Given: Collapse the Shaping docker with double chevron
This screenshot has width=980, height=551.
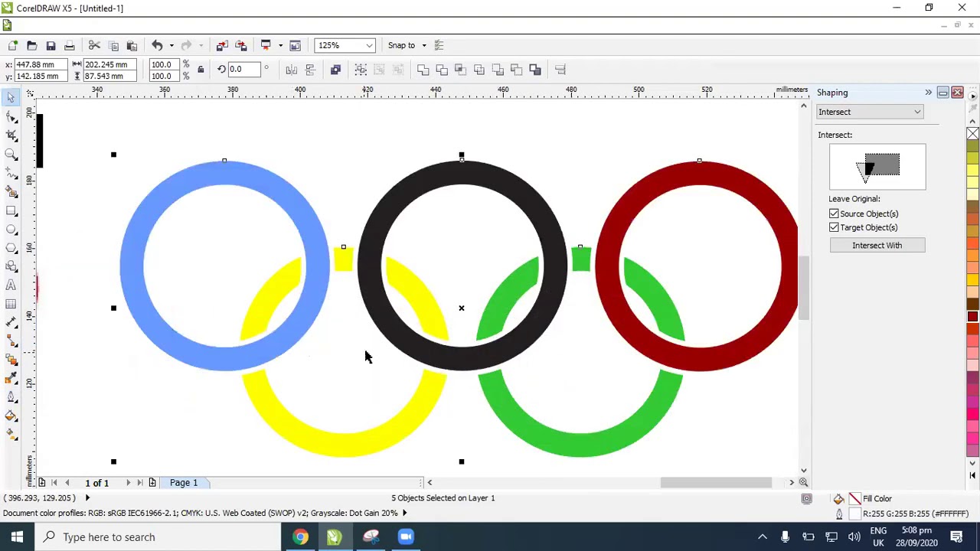Looking at the screenshot, I should (928, 93).
